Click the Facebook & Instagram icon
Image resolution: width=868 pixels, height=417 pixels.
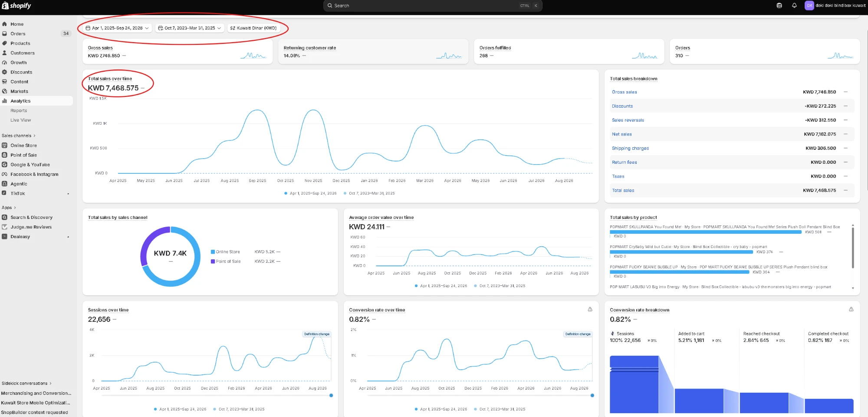pyautogui.click(x=4, y=174)
